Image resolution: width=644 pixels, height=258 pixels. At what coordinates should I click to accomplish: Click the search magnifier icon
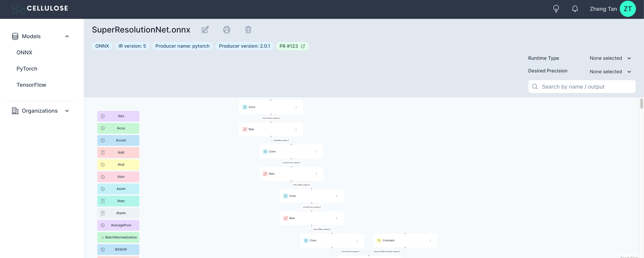coord(535,87)
